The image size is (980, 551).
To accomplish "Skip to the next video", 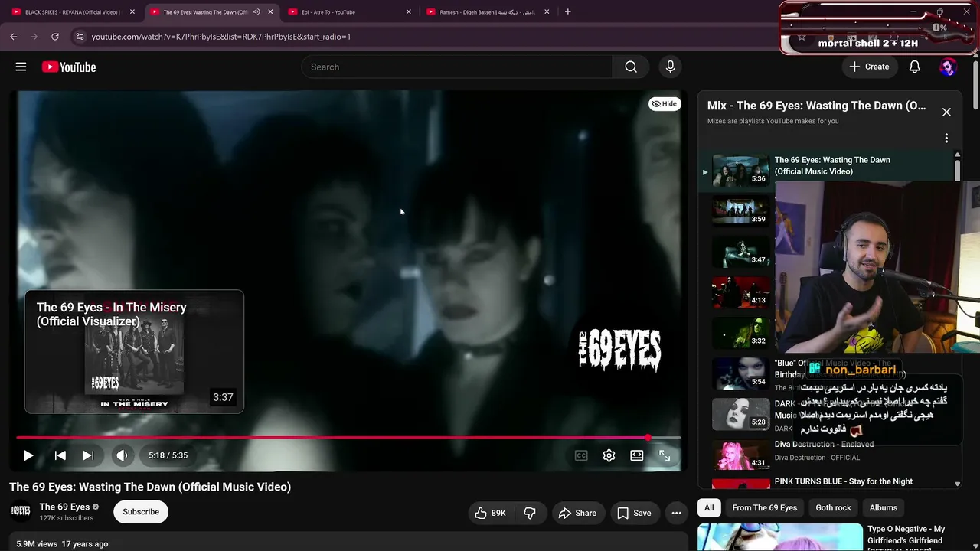I will tap(88, 455).
